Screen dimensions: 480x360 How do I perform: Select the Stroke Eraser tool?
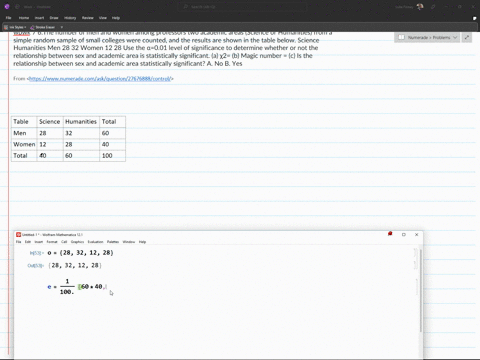coord(43,27)
